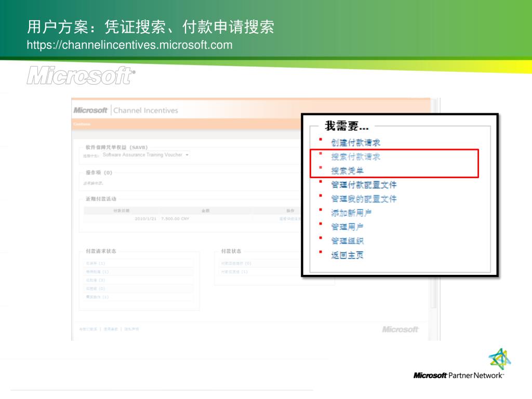Click the 7,500.00 CNY amount cell

(x=175, y=219)
